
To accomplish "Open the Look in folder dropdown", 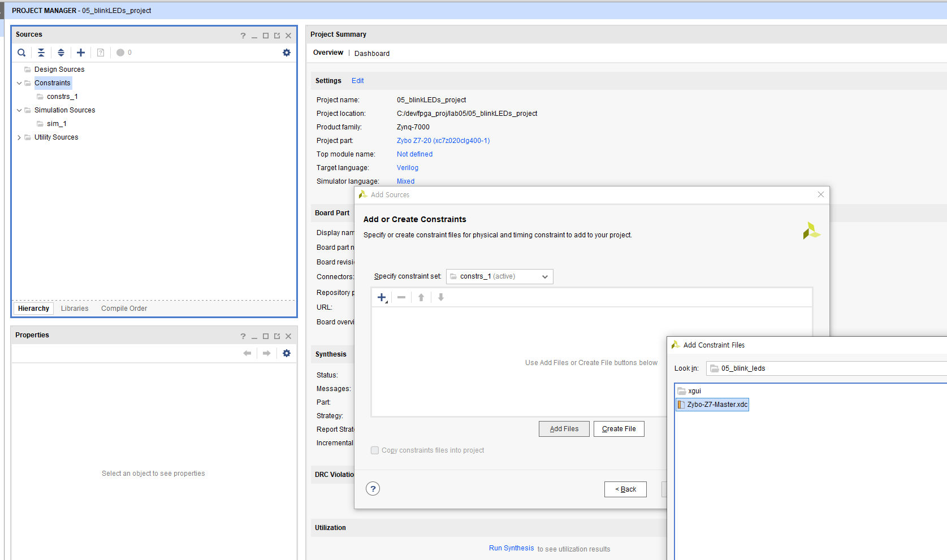I will (827, 368).
